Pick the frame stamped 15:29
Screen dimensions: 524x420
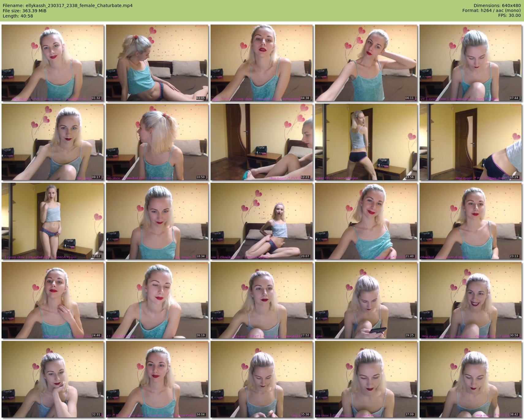(x=471, y=142)
